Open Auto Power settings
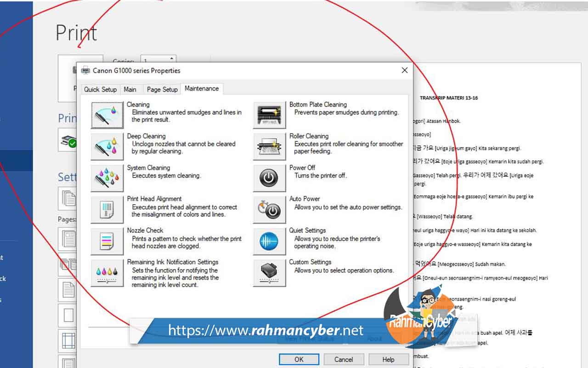Viewport: 588px width, 368px height. [x=269, y=208]
